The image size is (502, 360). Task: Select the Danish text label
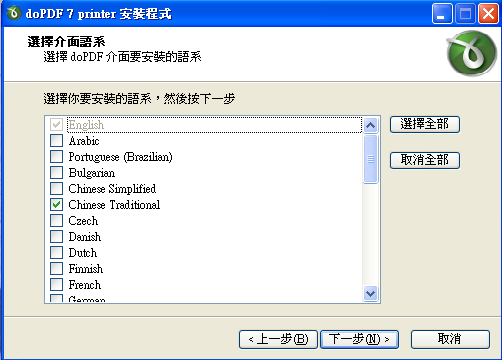pos(85,237)
